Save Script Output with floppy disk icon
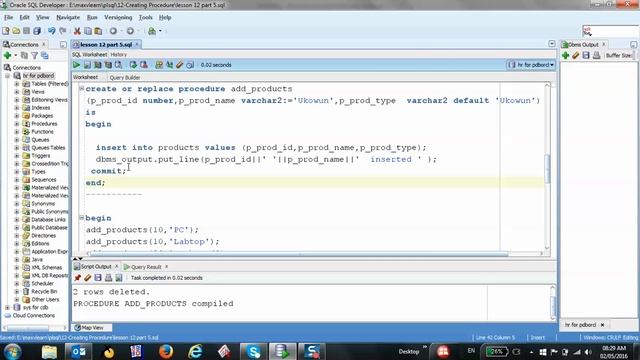 (98, 278)
